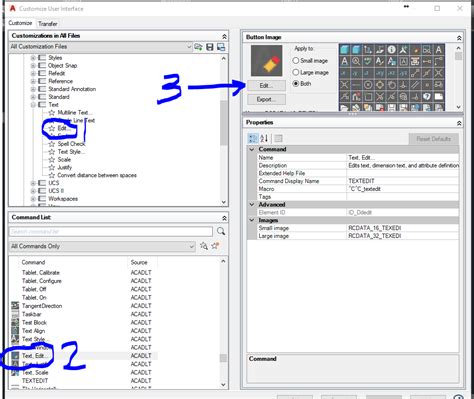Image resolution: width=474 pixels, height=399 pixels.
Task: Select the info icon in the image grid
Action: click(391, 50)
